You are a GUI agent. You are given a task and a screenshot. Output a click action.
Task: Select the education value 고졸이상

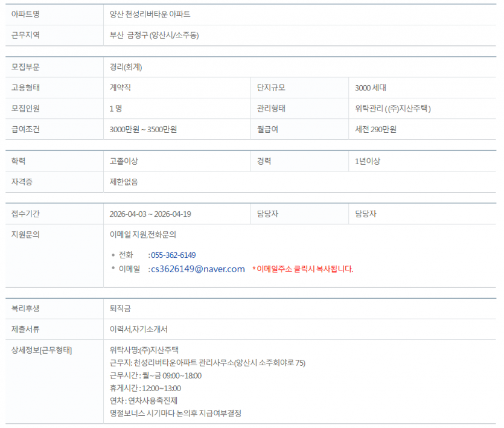[124, 161]
